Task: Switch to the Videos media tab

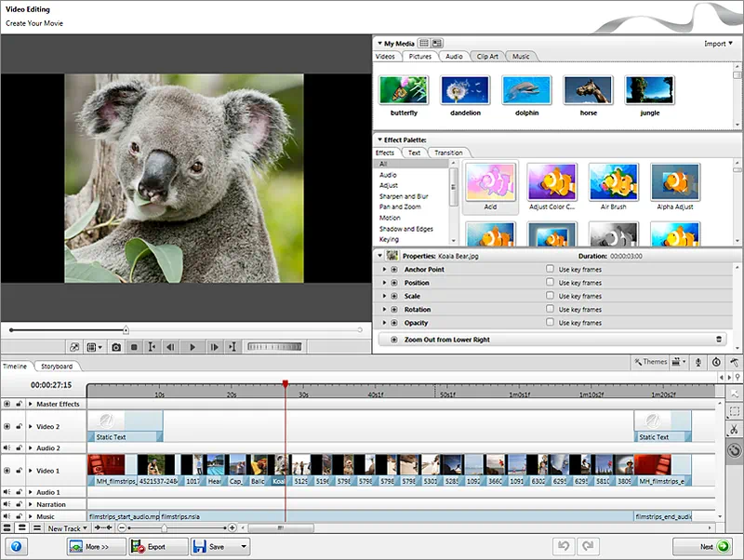Action: (x=385, y=56)
